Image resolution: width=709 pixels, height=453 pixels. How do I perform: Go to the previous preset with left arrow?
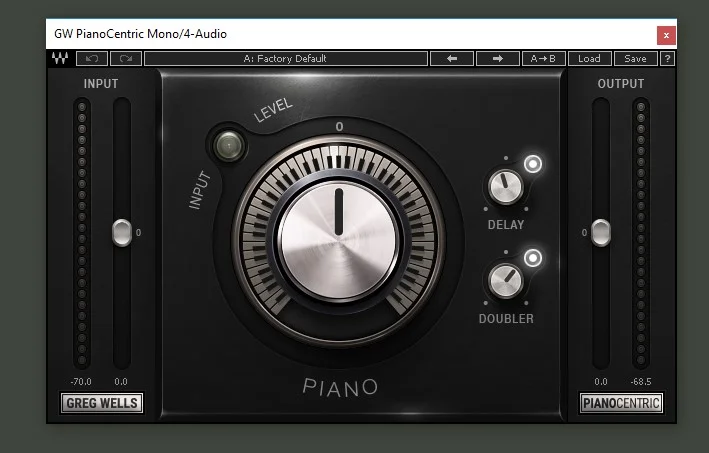coord(452,58)
